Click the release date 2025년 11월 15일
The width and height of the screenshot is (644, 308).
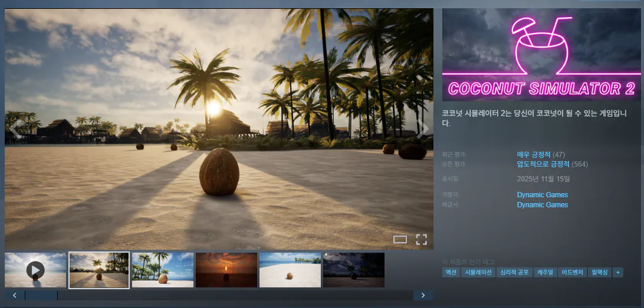543,179
